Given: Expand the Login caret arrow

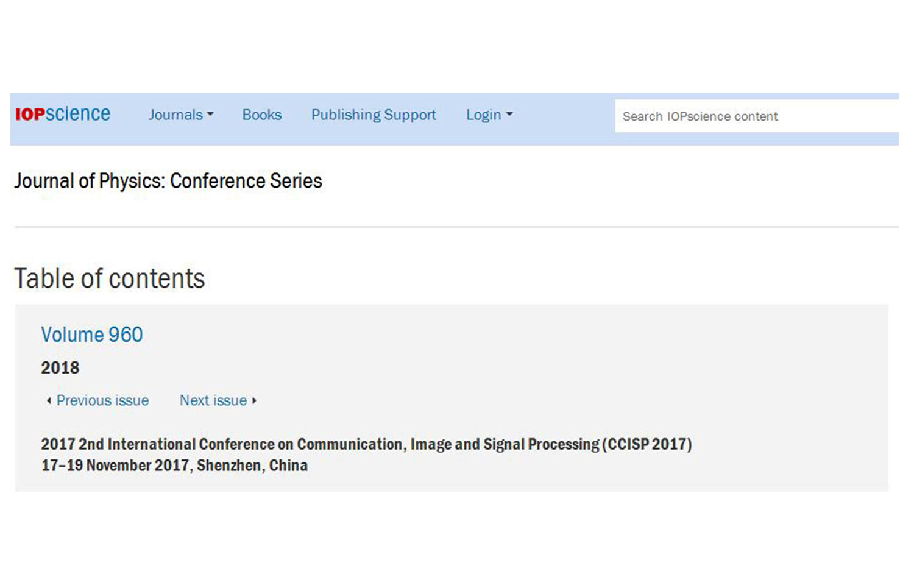Looking at the screenshot, I should 510,115.
